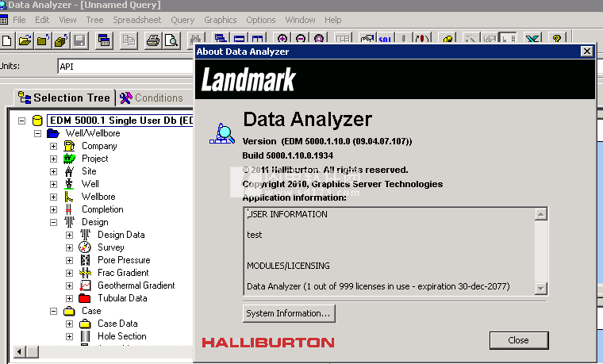Open the Window menu

(300, 20)
